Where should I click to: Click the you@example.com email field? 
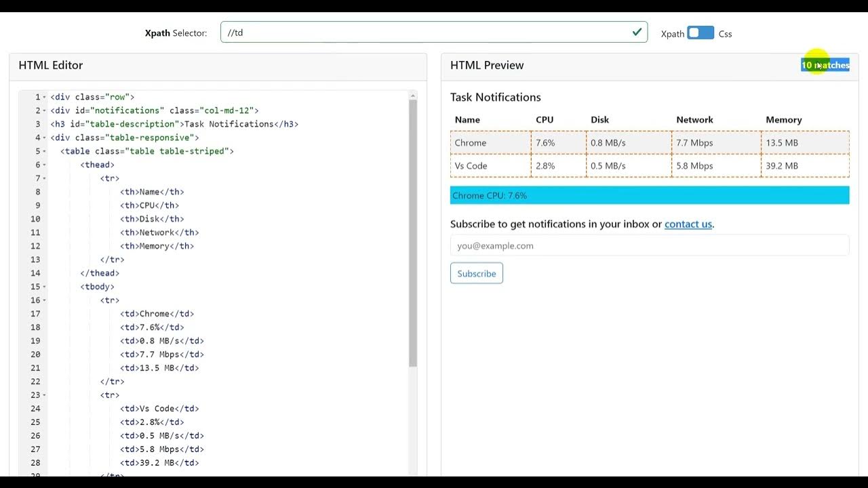pyautogui.click(x=650, y=245)
